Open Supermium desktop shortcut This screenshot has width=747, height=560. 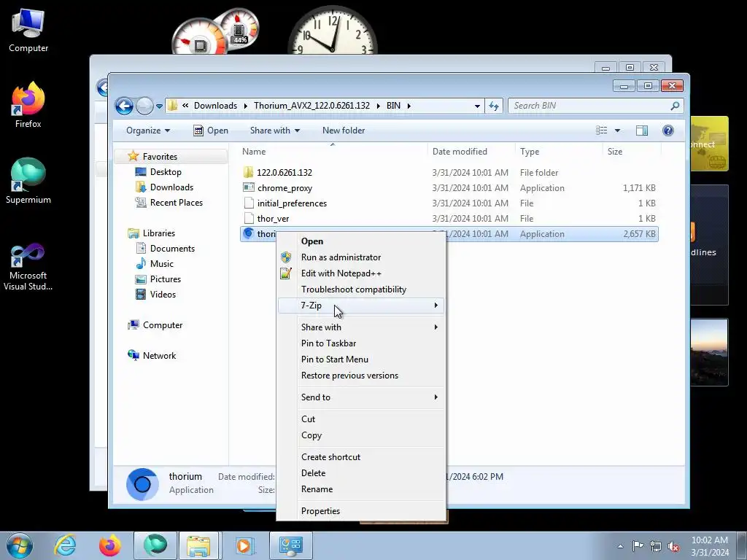tap(28, 181)
